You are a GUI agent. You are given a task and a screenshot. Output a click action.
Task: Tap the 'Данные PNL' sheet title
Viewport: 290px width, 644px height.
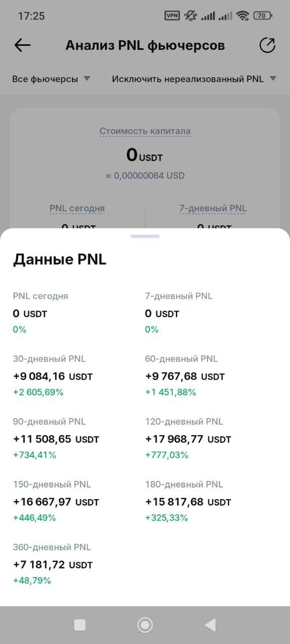[x=59, y=259]
